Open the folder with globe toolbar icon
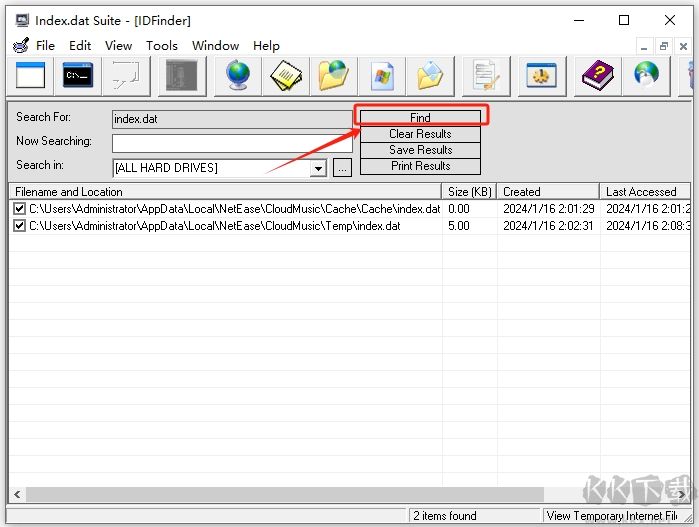The image size is (699, 527). click(333, 75)
